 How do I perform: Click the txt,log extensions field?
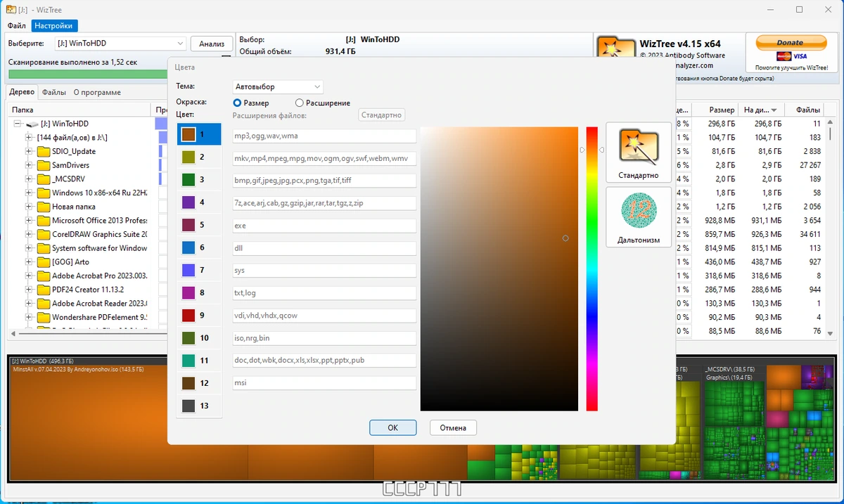[325, 293]
